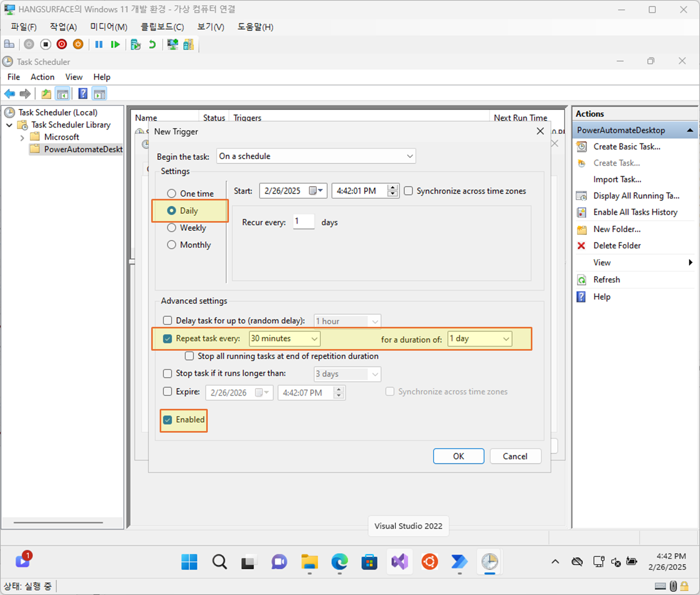
Task: Open taskbar Search magnifier
Action: click(219, 562)
